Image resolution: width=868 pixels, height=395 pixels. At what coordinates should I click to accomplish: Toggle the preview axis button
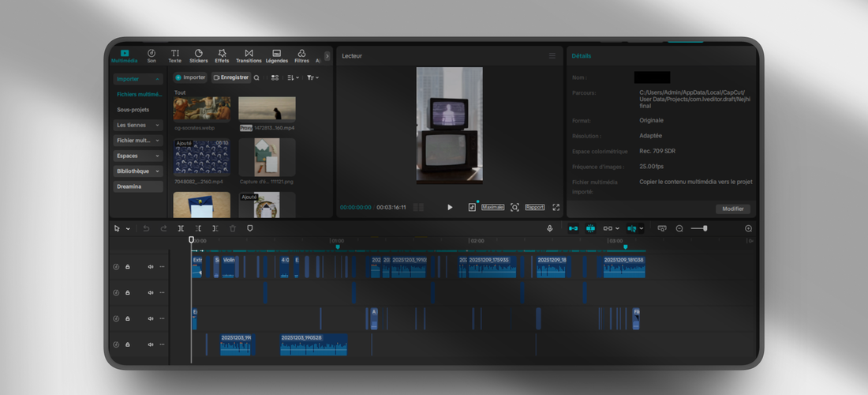click(x=631, y=228)
